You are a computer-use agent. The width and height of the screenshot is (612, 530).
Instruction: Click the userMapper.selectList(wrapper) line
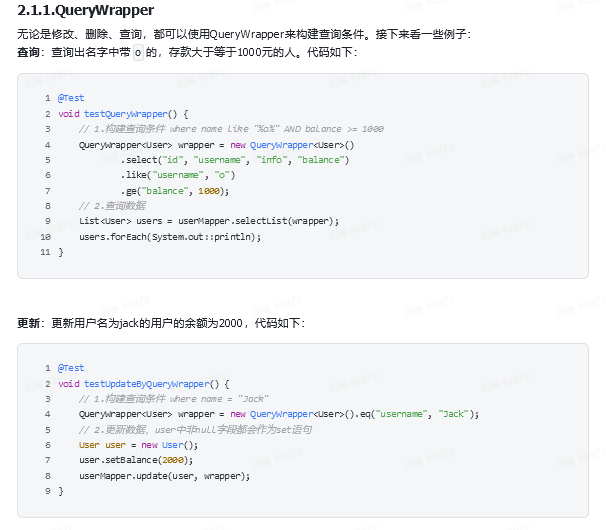click(x=209, y=221)
